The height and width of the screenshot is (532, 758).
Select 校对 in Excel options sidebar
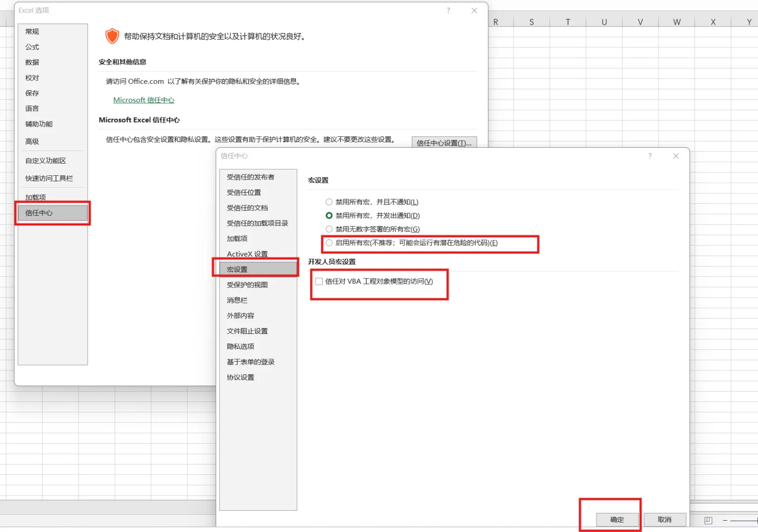pos(53,78)
